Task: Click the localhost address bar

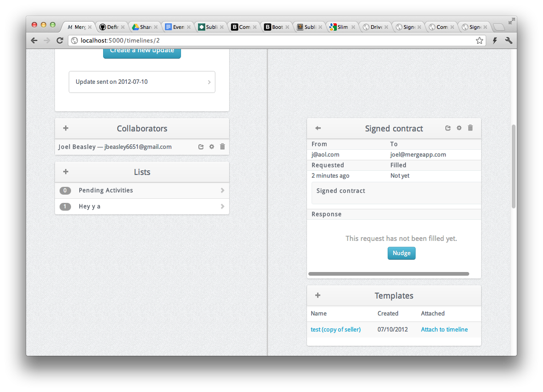Action: coord(275,41)
